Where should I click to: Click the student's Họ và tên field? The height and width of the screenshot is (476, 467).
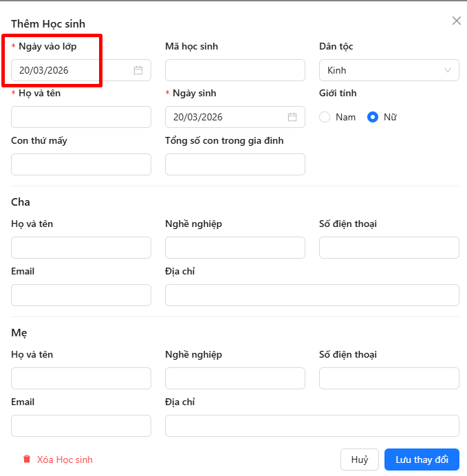click(81, 117)
